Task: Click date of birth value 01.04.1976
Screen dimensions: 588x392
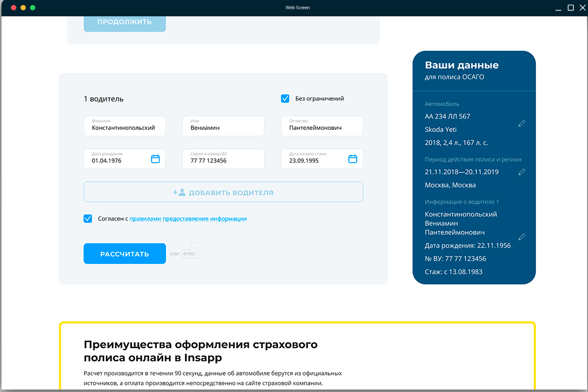Action: coord(107,161)
